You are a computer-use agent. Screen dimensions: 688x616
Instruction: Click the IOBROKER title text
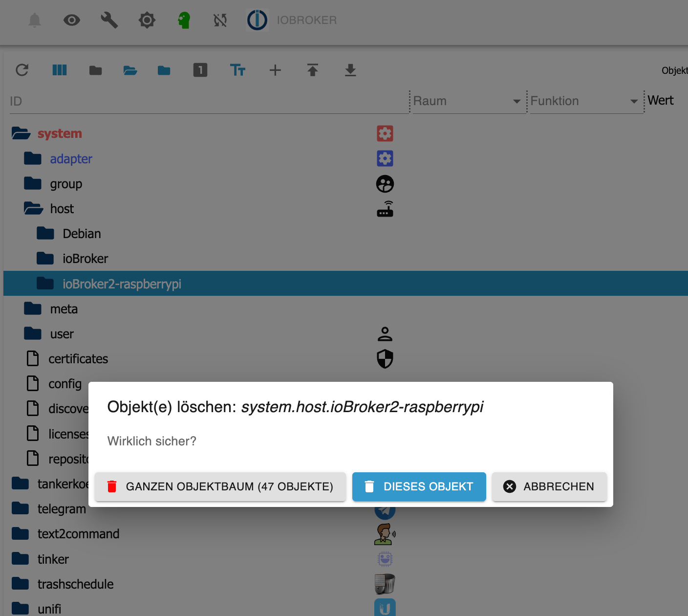point(307,20)
